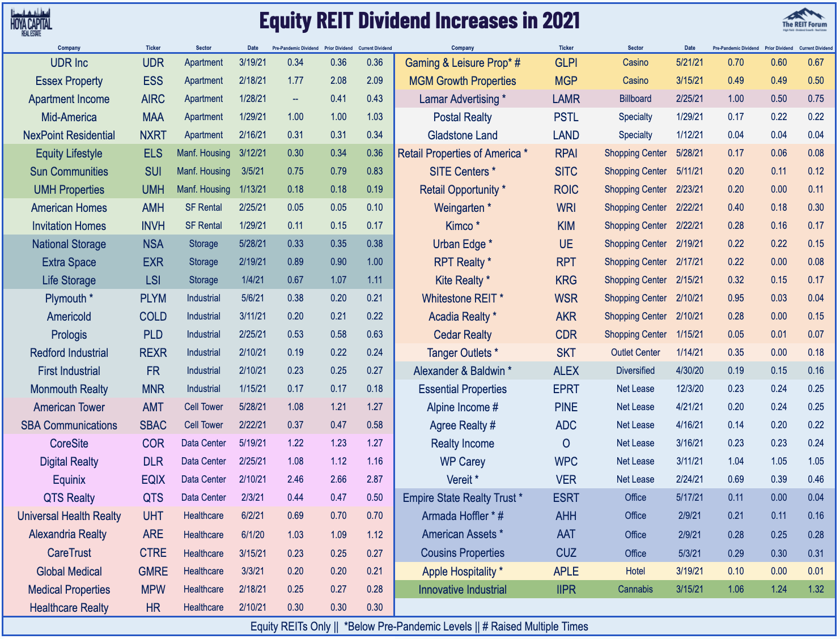Click the ESS ticker for Essex Property
840x639 pixels.
coord(153,81)
